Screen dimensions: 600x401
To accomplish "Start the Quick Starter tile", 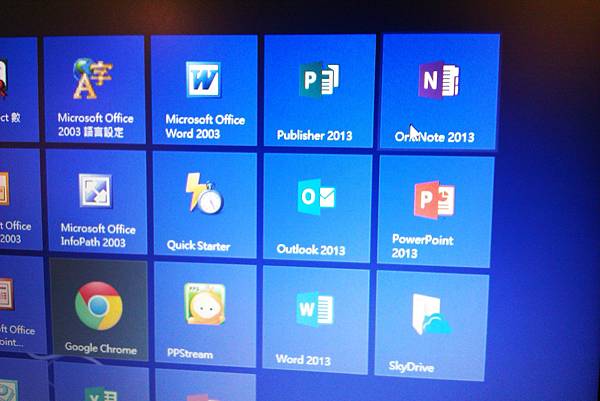I will pyautogui.click(x=205, y=205).
